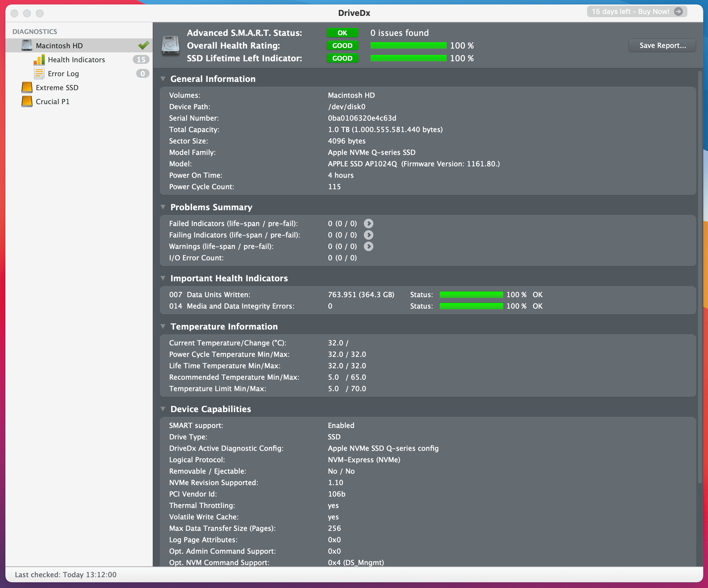708x588 pixels.
Task: Click the Data Units Written status bar
Action: click(x=471, y=295)
